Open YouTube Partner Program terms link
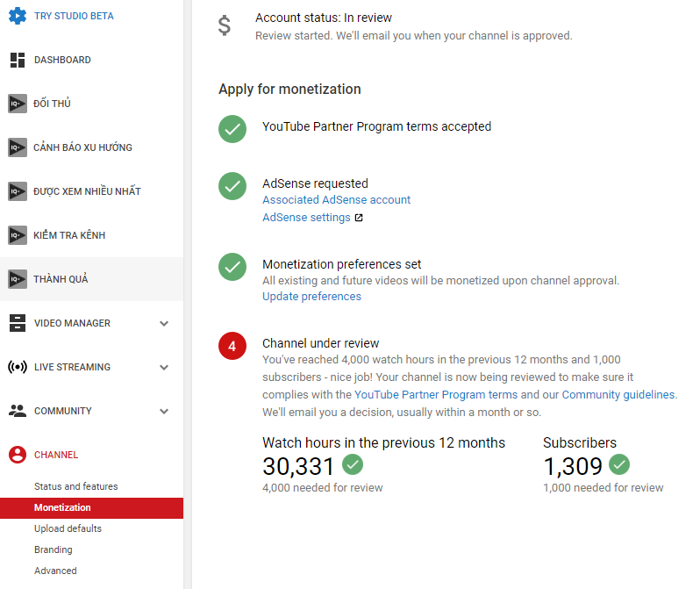The height and width of the screenshot is (589, 700). click(x=436, y=395)
